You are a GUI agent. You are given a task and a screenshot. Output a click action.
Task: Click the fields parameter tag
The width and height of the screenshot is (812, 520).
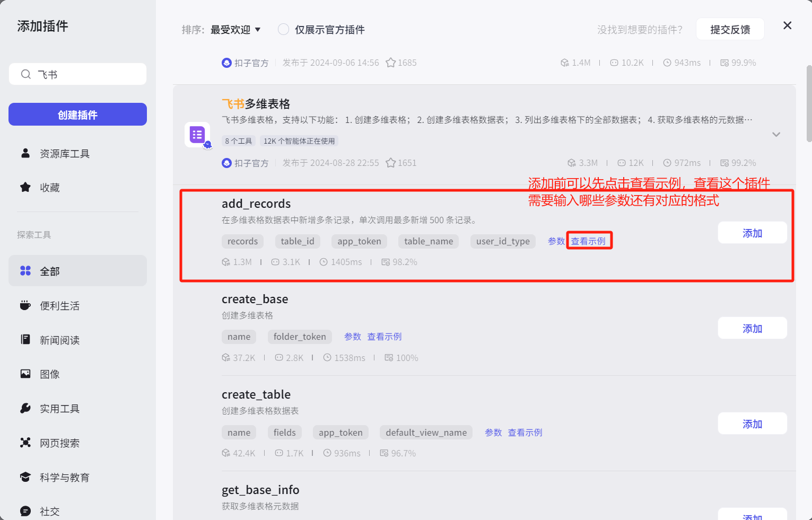coord(285,433)
